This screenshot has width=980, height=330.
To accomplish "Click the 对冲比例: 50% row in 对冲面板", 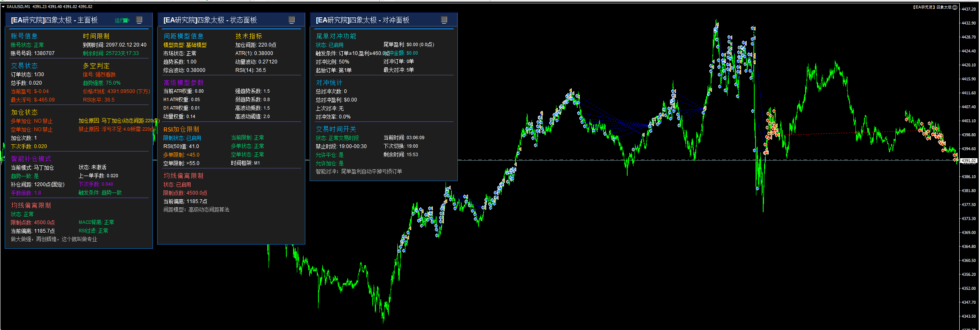I will (332, 62).
